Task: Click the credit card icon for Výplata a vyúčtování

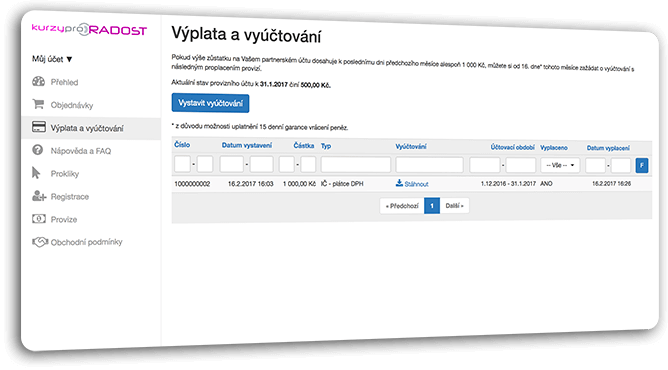Action: pos(39,127)
